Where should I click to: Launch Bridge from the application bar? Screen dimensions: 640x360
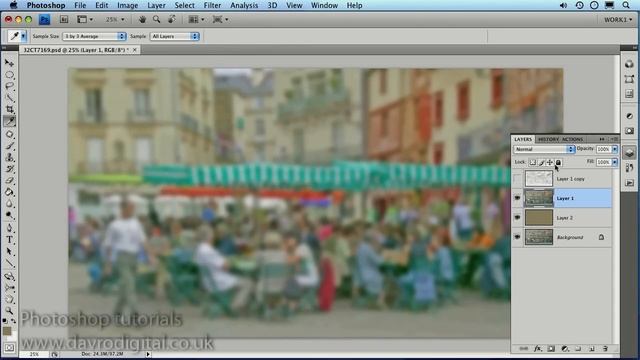[64, 20]
